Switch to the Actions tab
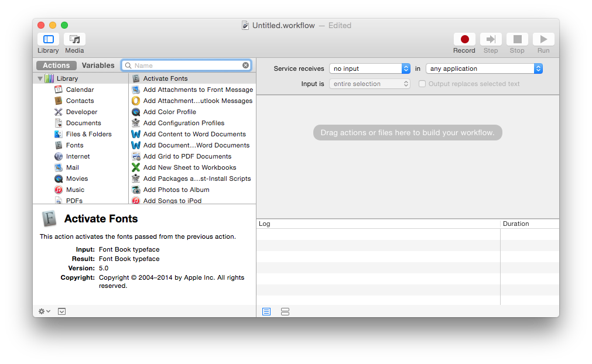This screenshot has width=592, height=364. (56, 66)
